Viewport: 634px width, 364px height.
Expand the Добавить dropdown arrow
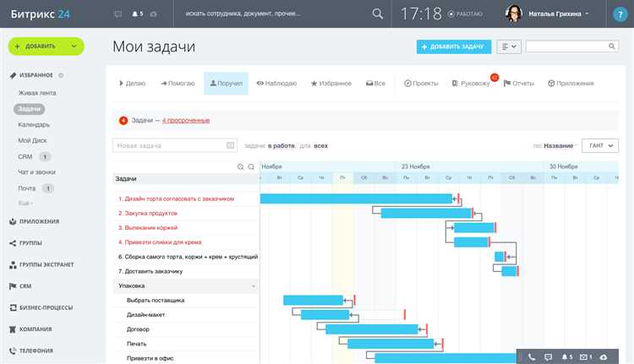[74, 46]
